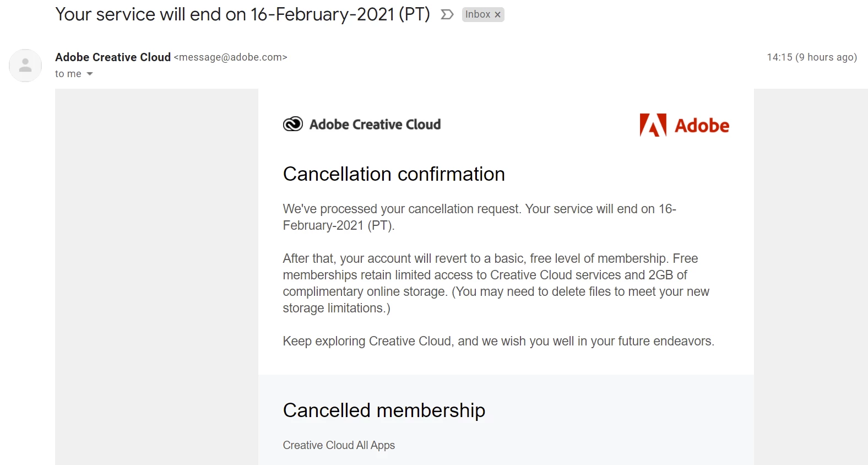
Task: Click the "Cancellation confirmation" heading
Action: click(x=394, y=174)
